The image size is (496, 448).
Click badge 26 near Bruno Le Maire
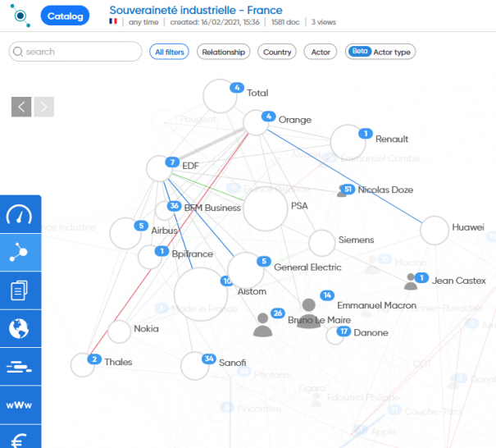278,313
